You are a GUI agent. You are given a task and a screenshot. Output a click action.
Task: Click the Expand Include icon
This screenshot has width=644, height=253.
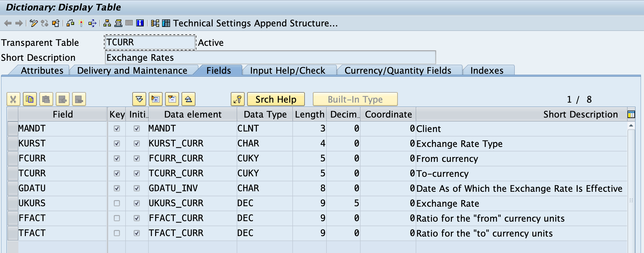click(x=155, y=99)
